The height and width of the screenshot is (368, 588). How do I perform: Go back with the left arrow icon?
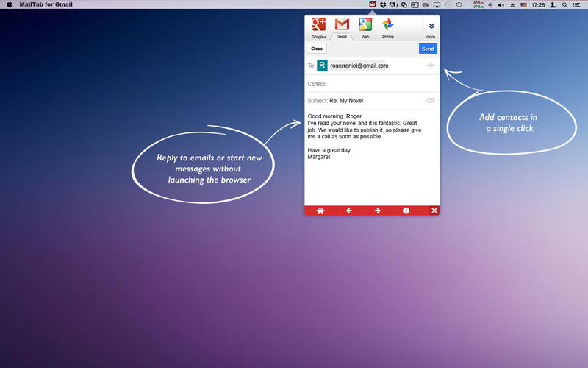(348, 210)
